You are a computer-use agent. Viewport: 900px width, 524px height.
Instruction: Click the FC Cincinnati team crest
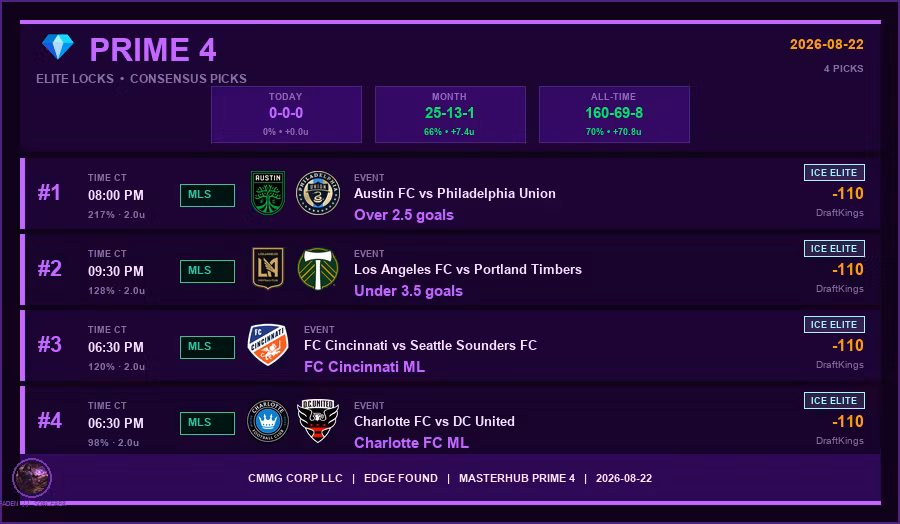(267, 344)
